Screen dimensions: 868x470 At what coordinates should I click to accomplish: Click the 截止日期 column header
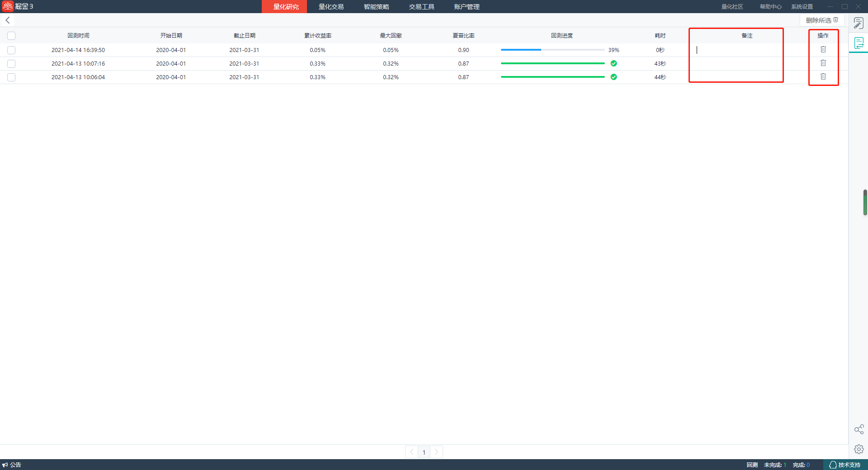click(244, 36)
